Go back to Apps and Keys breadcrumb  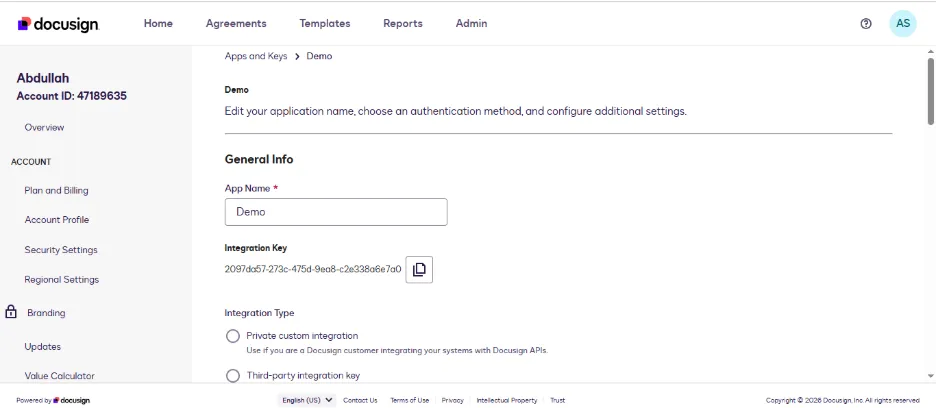pos(255,56)
